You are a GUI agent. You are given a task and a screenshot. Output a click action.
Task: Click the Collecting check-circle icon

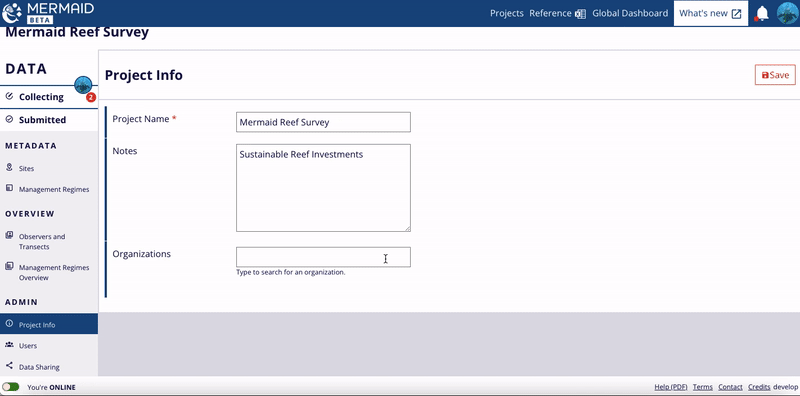(x=9, y=96)
